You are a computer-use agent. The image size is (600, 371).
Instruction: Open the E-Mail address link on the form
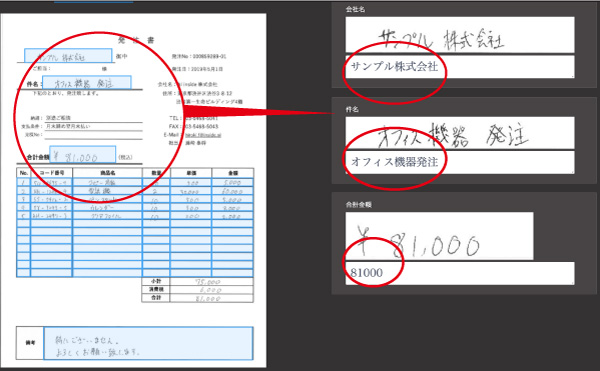coord(203,135)
